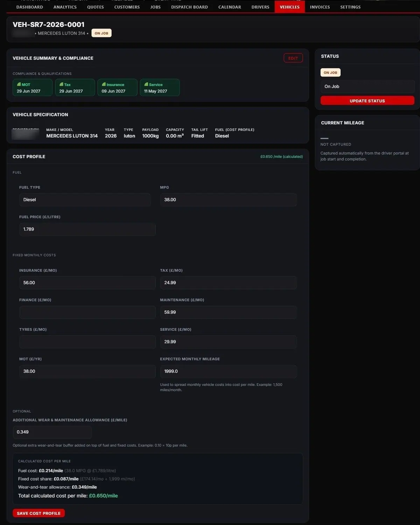Open the Drivers tab

(x=260, y=7)
